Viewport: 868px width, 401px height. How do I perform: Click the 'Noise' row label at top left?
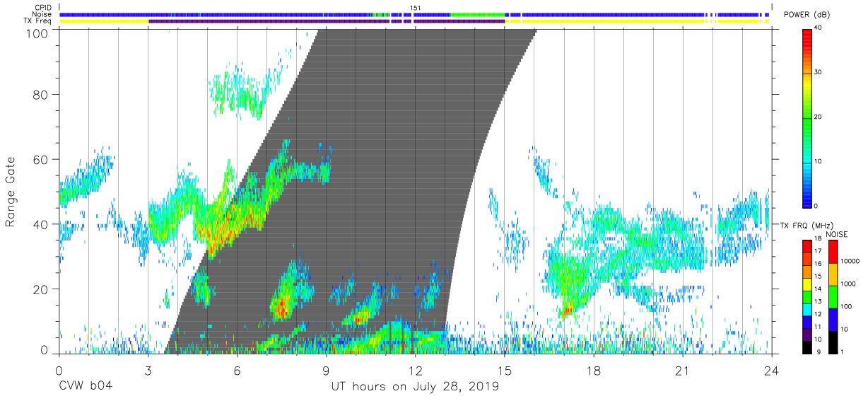[42, 14]
